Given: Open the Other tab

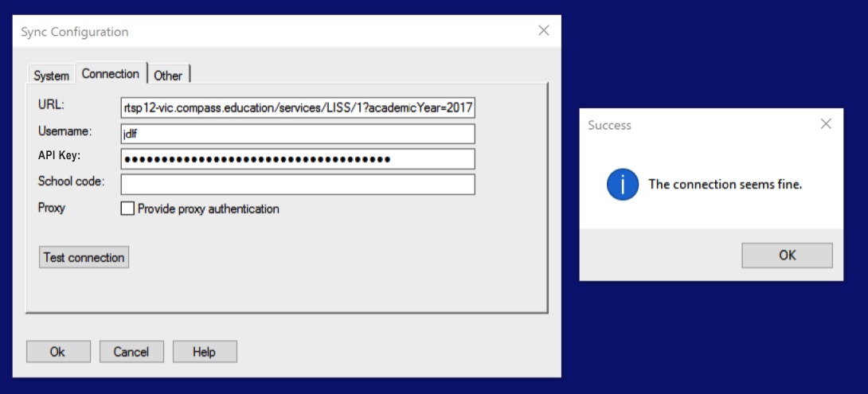Looking at the screenshot, I should tap(168, 76).
